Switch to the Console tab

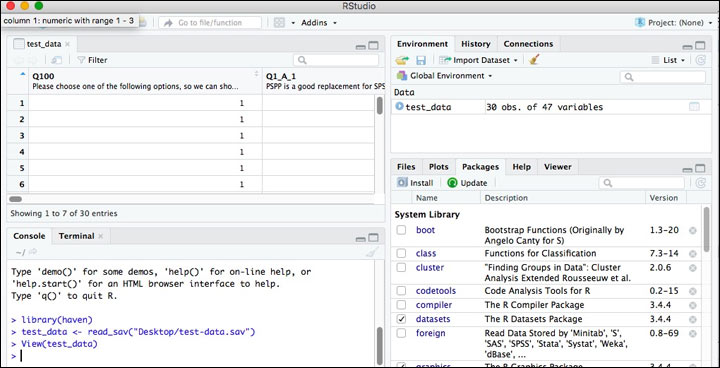(29, 236)
